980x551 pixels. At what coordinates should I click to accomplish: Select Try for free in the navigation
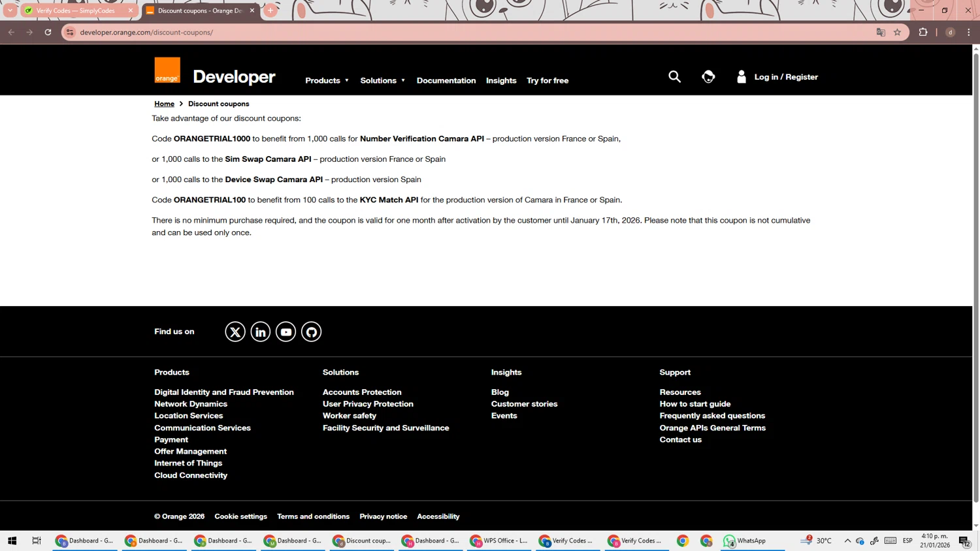pos(547,80)
